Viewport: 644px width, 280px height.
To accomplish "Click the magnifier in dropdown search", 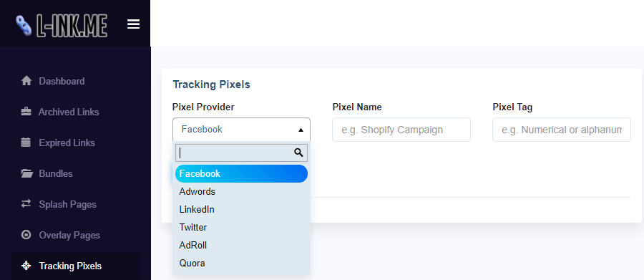I will [298, 153].
